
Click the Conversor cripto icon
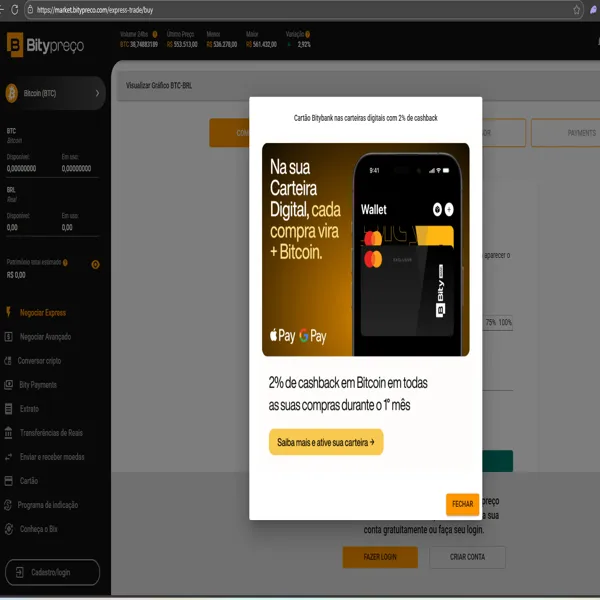[x=8, y=361]
